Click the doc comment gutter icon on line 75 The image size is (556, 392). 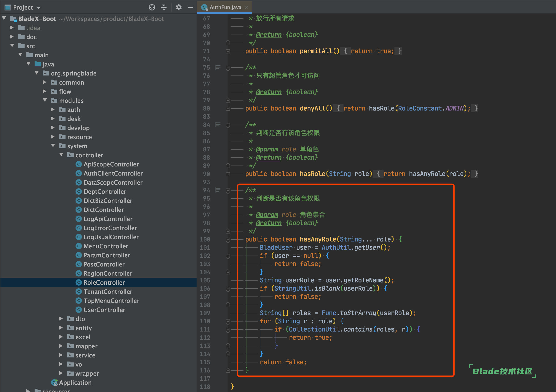(217, 67)
